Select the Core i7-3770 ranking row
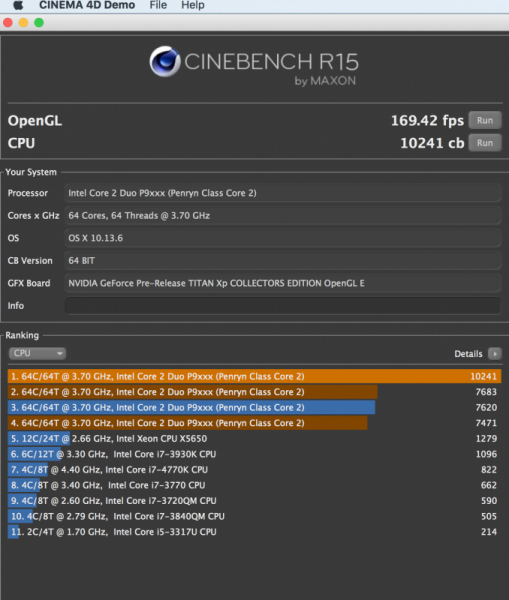Viewport: 509px width, 600px height. (254, 485)
